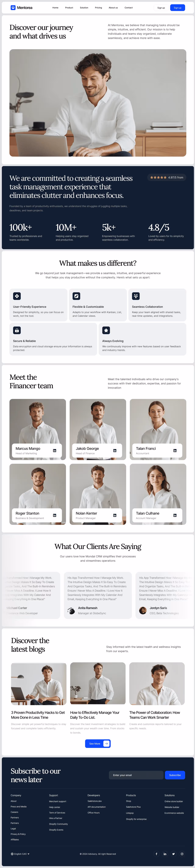Go to the About us page

(113, 7)
